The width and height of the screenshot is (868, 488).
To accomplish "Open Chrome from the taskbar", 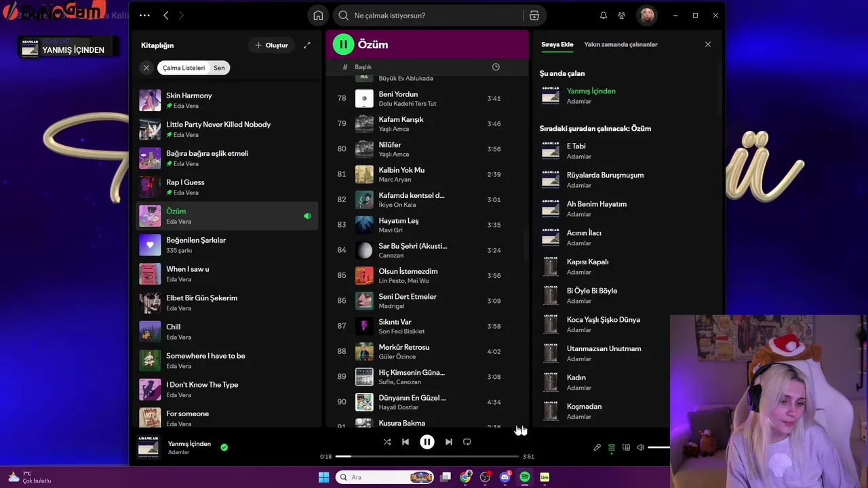I will [x=465, y=477].
